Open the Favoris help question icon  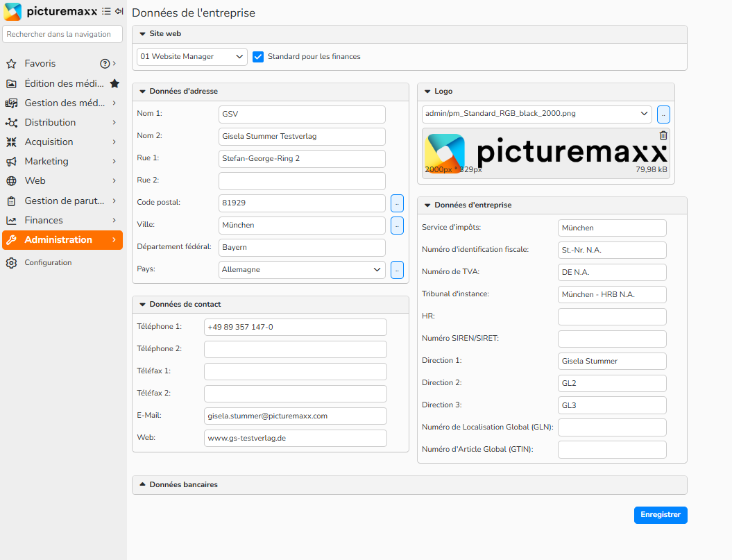coord(105,64)
